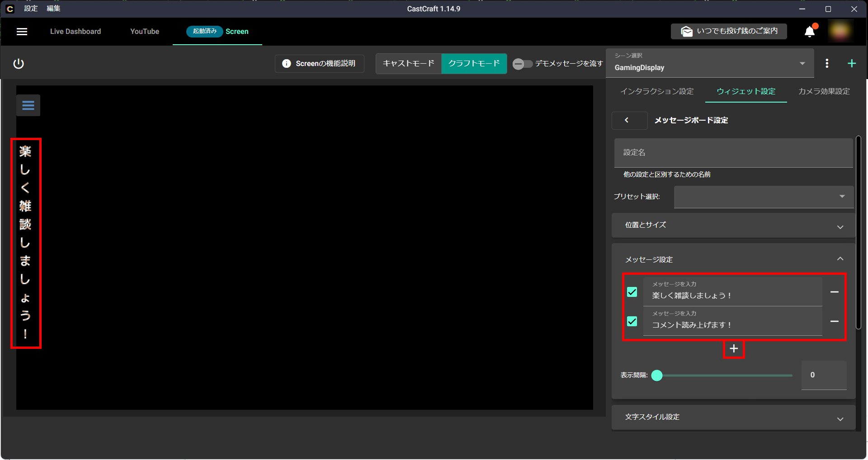
Task: Uncheck the コメント読み上げます！ checkbox
Action: [x=632, y=321]
